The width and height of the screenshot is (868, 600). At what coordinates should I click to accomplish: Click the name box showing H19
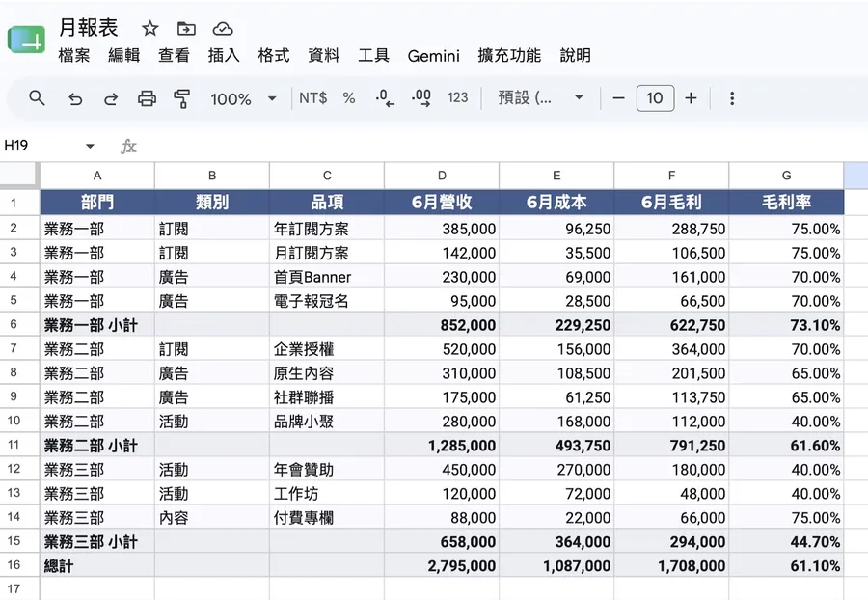coord(43,146)
